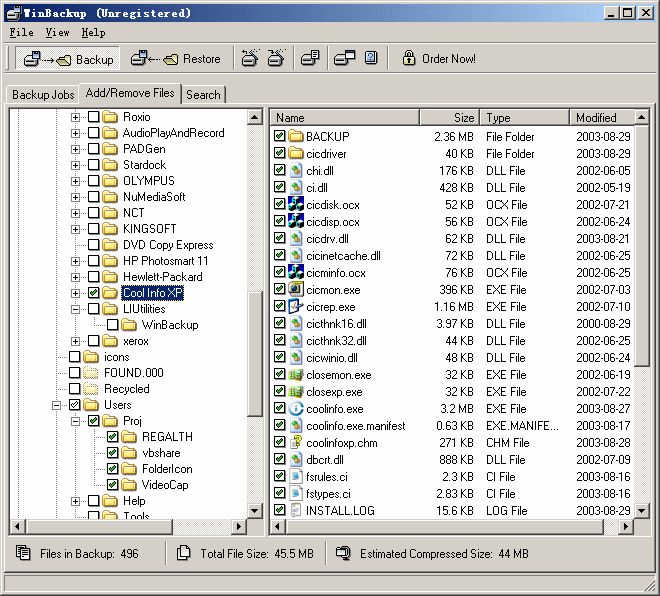The height and width of the screenshot is (596, 660).
Task: Click the folder tree vertical scrollbar thumb
Action: pyautogui.click(x=255, y=354)
